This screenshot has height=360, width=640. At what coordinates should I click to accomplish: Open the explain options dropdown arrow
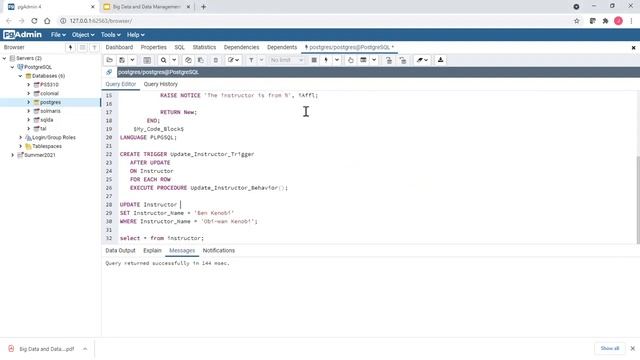click(x=374, y=60)
